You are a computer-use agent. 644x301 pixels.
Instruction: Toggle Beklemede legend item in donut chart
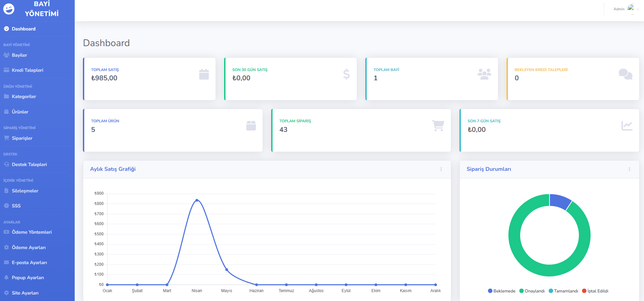point(501,291)
